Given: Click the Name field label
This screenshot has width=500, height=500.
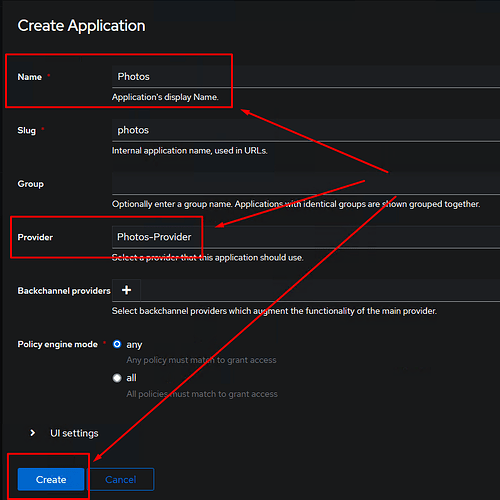Looking at the screenshot, I should 30,77.
